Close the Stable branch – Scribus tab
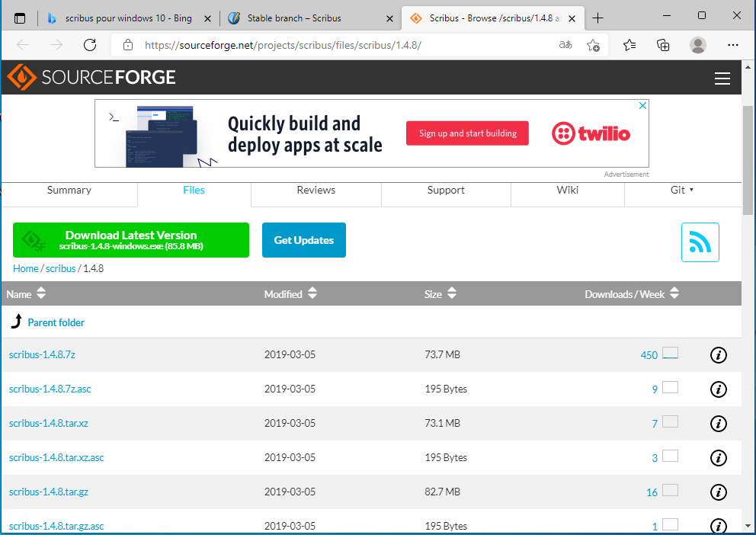756x535 pixels. (389, 19)
